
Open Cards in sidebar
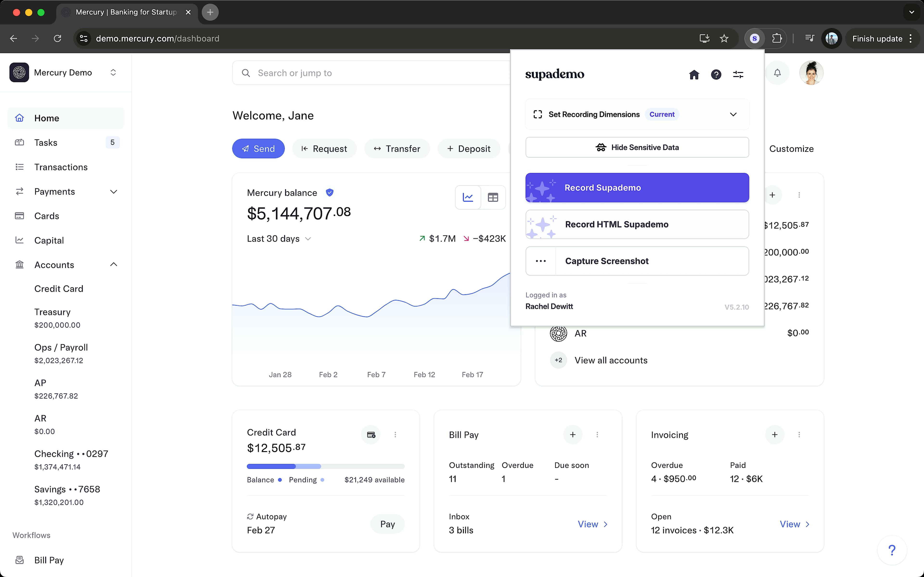click(x=66, y=216)
